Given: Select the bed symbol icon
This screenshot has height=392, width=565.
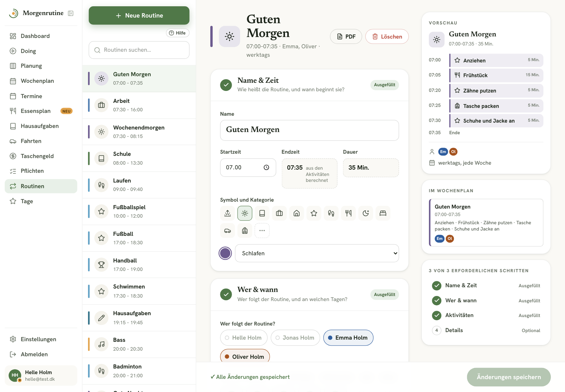Looking at the screenshot, I should [x=383, y=213].
